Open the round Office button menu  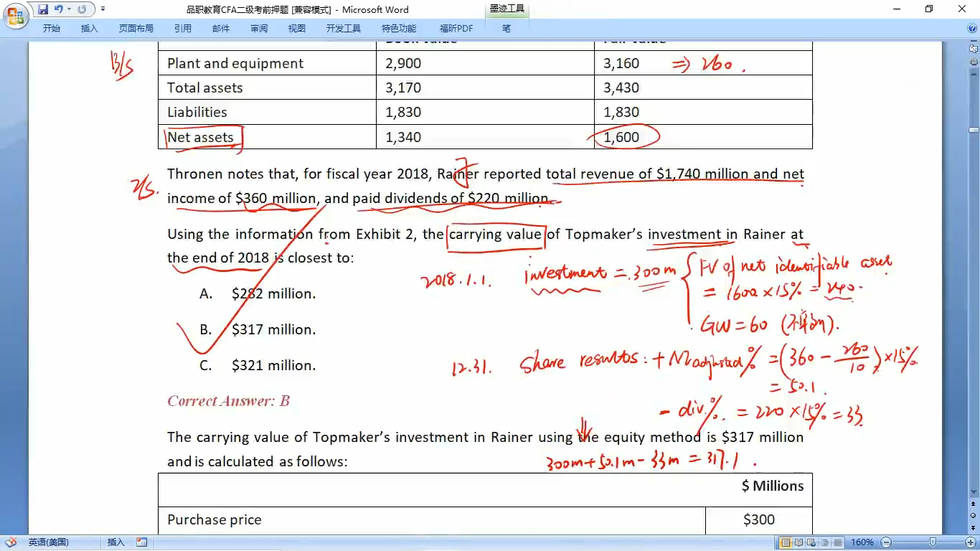pos(16,16)
